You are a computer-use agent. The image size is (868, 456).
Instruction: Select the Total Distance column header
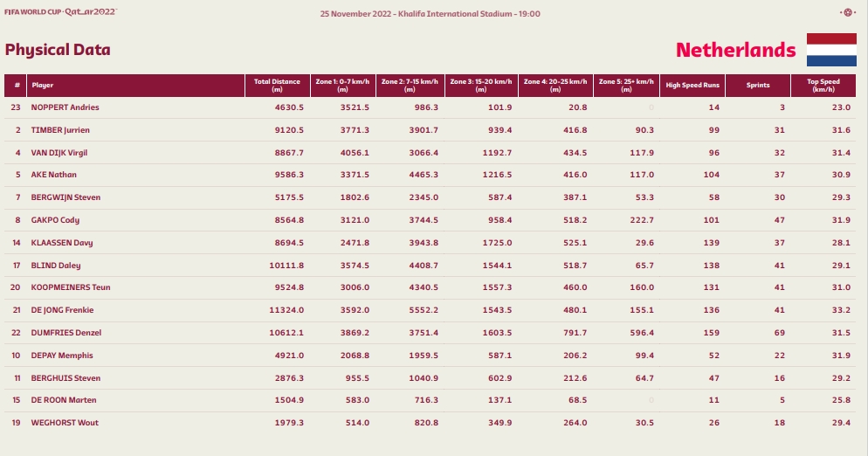[x=278, y=86]
